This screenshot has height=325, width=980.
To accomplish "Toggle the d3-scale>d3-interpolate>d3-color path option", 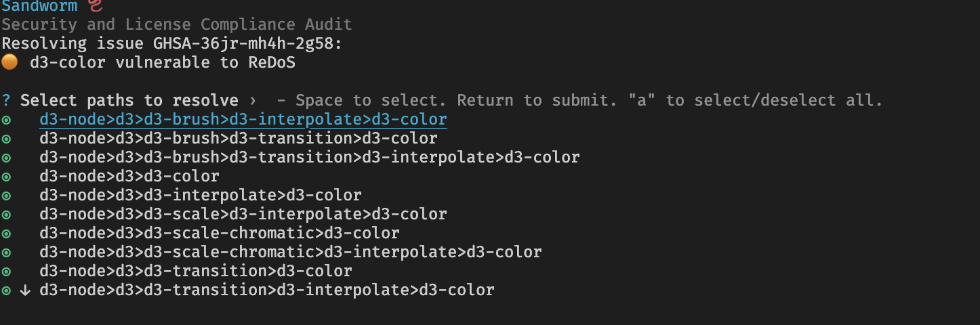I will tap(243, 215).
